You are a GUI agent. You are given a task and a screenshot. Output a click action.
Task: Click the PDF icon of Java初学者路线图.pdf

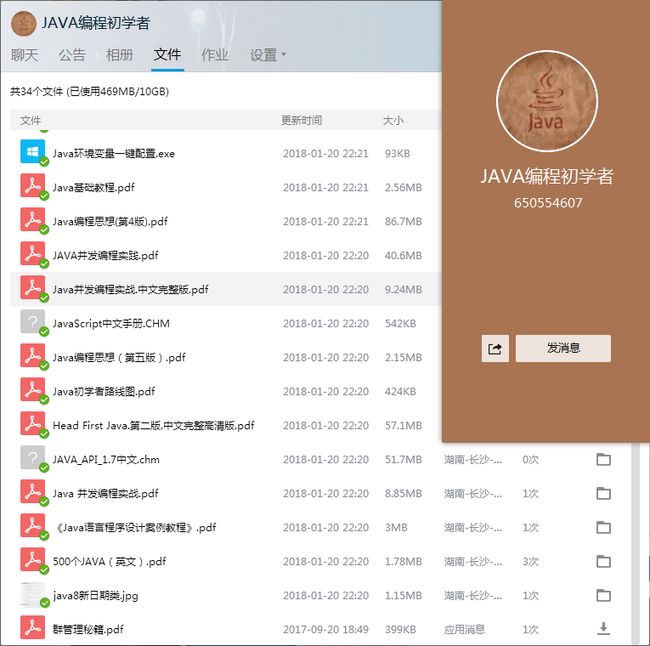pyautogui.click(x=32, y=390)
